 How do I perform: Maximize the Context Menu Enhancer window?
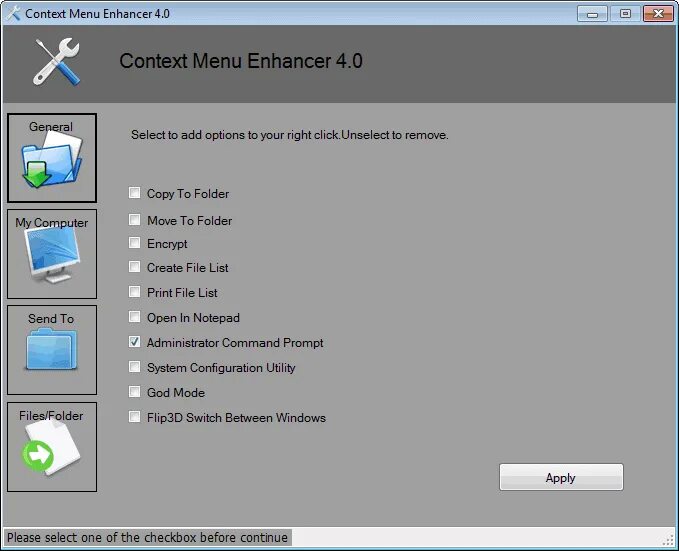point(625,14)
